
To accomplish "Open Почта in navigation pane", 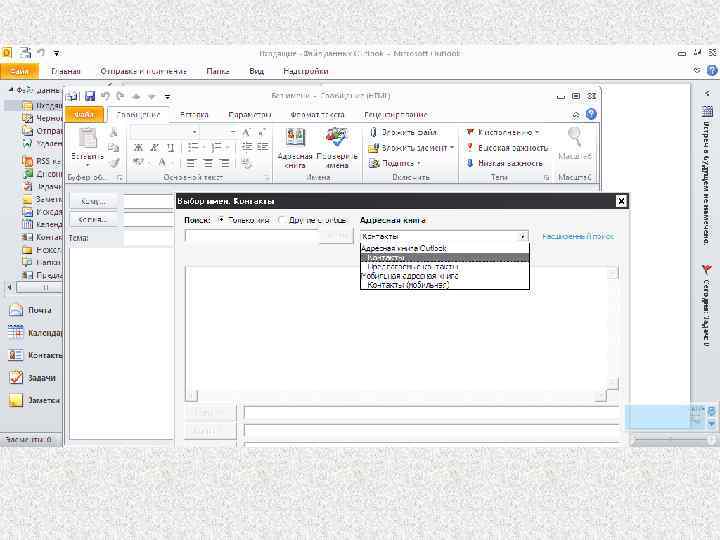I will [31, 310].
